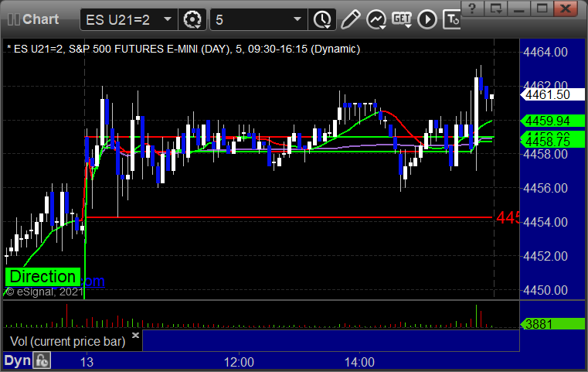Toggle the lock icon next to Dyn

click(42, 360)
